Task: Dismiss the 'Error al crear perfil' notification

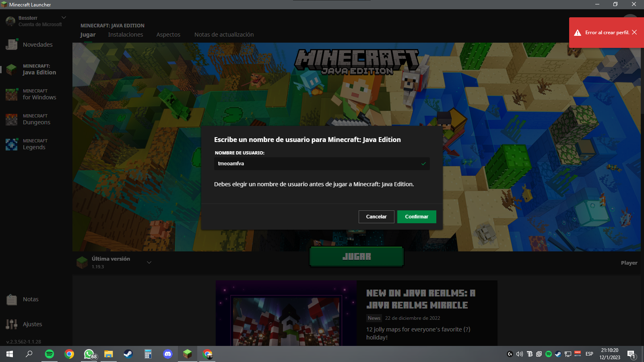Action: click(634, 32)
